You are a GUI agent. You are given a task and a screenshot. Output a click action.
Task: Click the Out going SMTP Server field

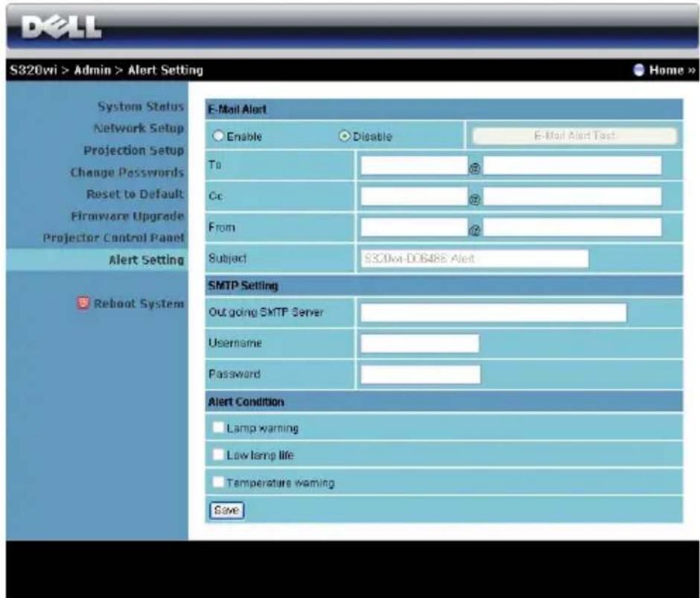493,313
